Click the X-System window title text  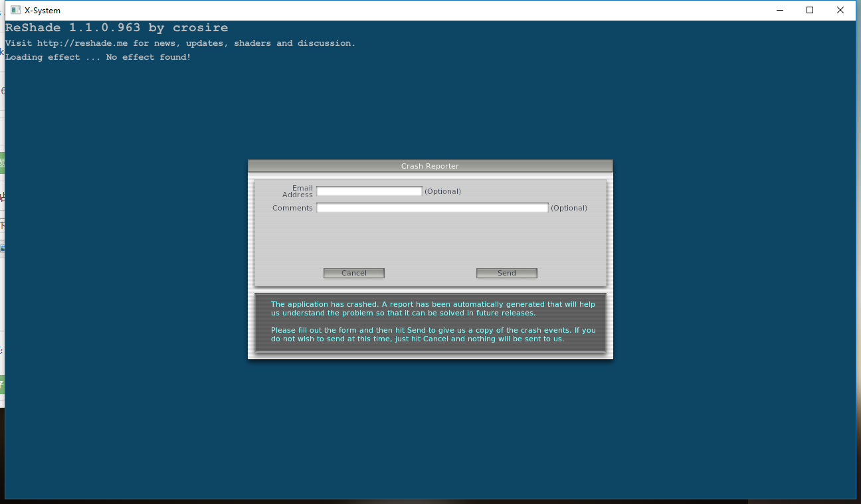click(x=43, y=11)
